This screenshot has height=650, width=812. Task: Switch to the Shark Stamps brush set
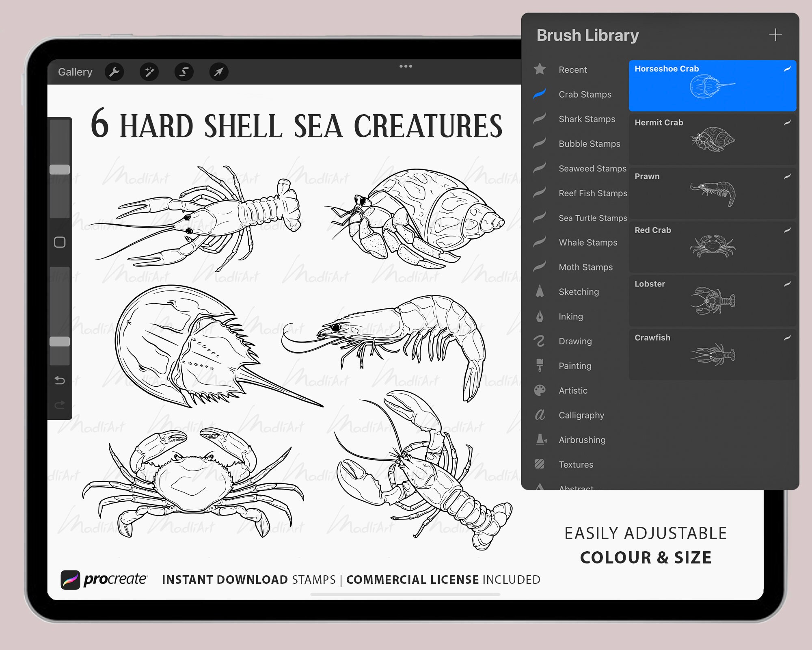click(x=587, y=119)
